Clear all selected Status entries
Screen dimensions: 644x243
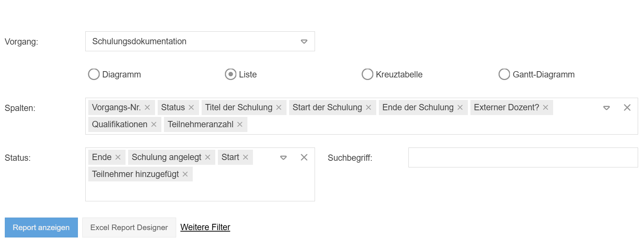click(304, 157)
